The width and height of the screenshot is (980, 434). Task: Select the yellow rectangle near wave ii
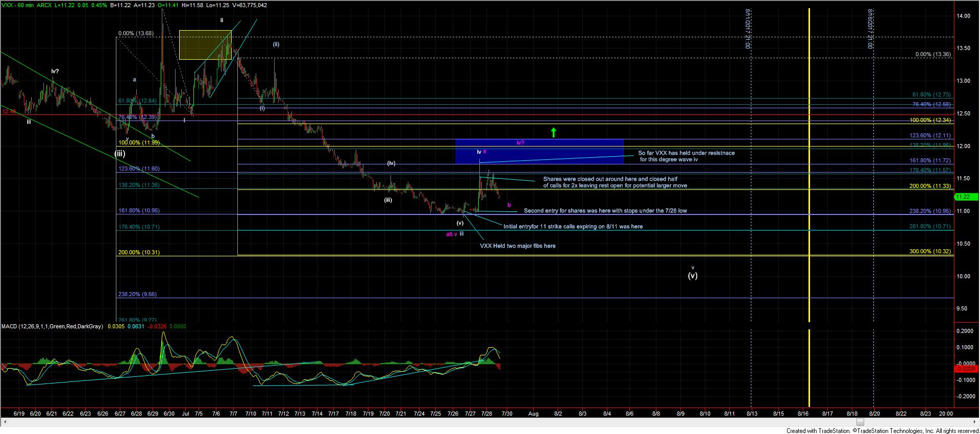[x=205, y=45]
